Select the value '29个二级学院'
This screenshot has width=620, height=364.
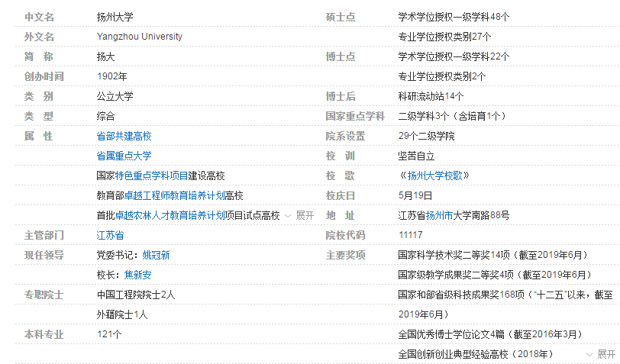(426, 136)
